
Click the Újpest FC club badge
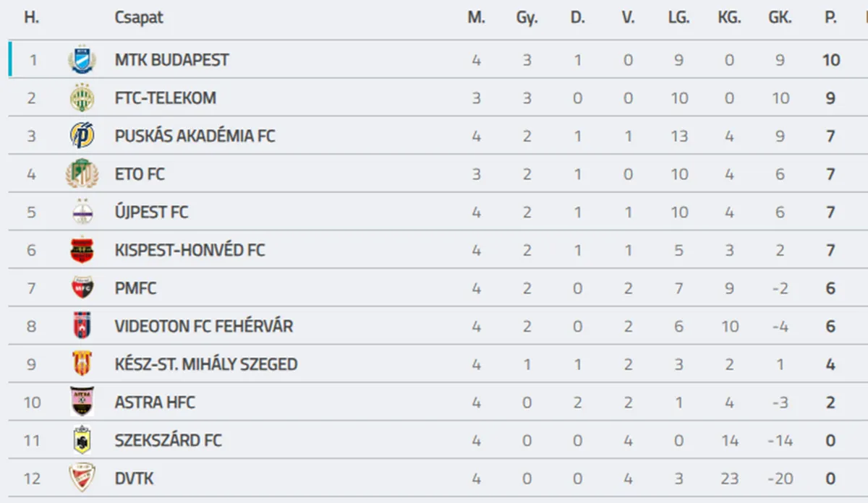[82, 212]
